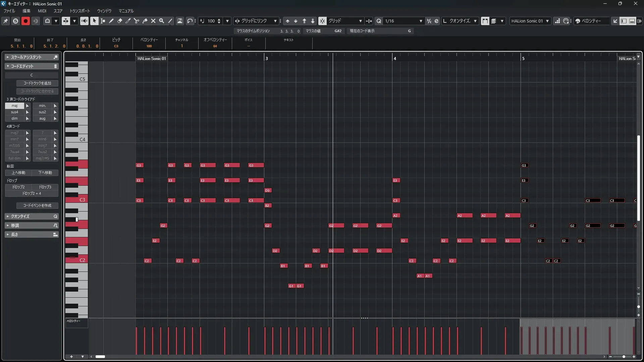Click the Solo editor button

pos(15,21)
